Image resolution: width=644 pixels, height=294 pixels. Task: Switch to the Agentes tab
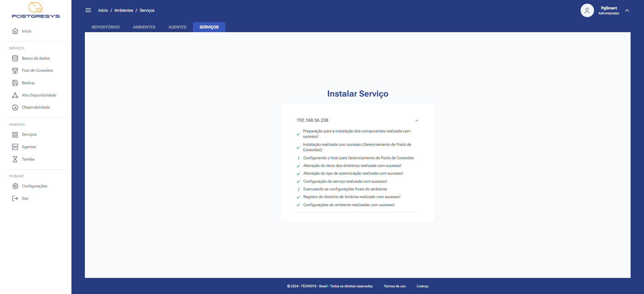point(177,27)
